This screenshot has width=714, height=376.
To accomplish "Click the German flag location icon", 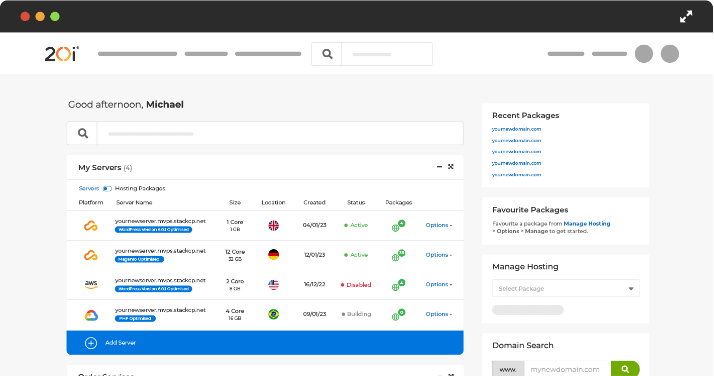I will tap(273, 254).
